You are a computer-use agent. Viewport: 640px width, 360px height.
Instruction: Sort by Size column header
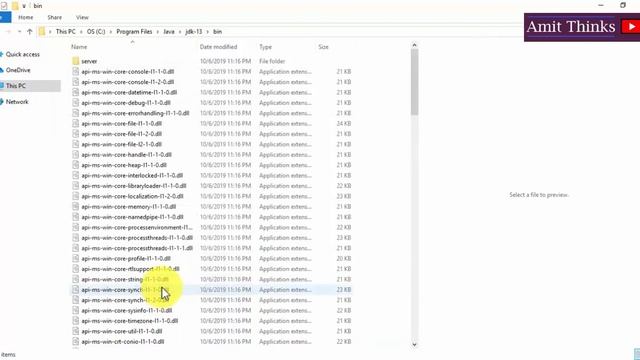[323, 47]
